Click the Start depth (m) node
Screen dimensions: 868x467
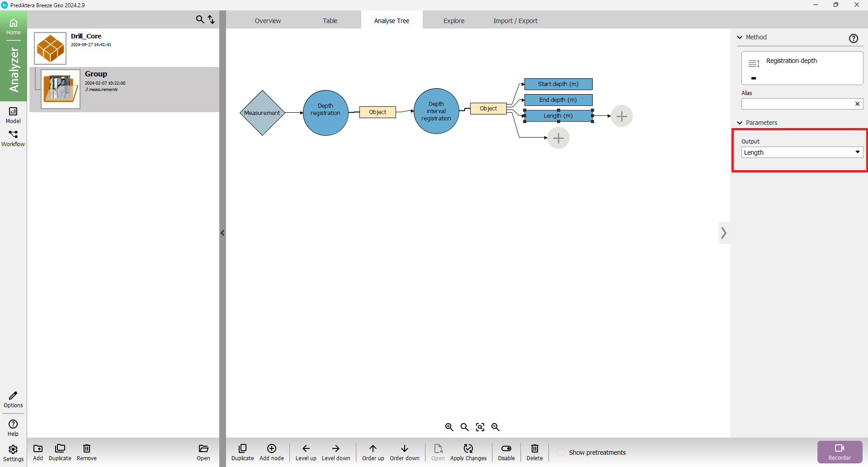point(558,84)
